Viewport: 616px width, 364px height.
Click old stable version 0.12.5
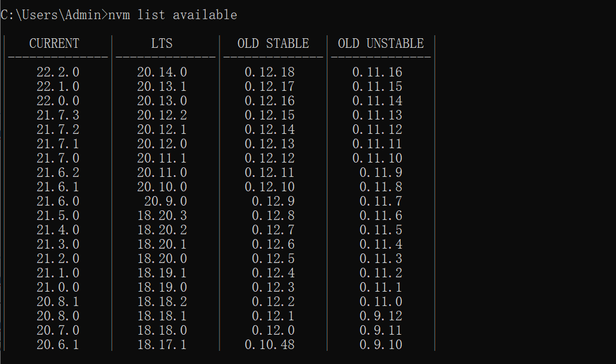point(273,258)
